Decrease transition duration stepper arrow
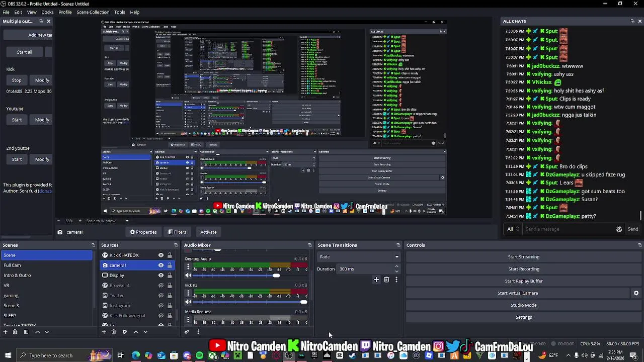Viewport: 644px width, 362px height. pos(397,271)
